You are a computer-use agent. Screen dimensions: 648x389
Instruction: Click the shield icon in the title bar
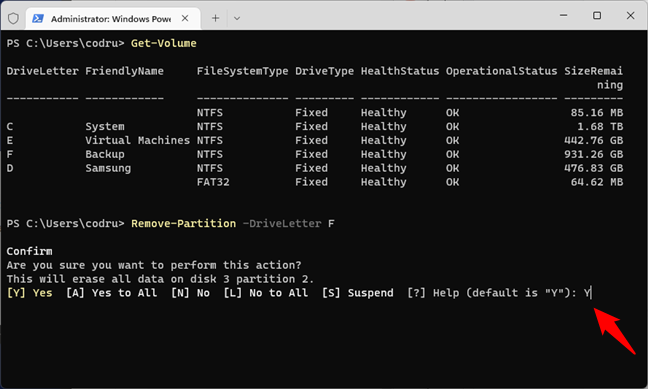(13, 19)
